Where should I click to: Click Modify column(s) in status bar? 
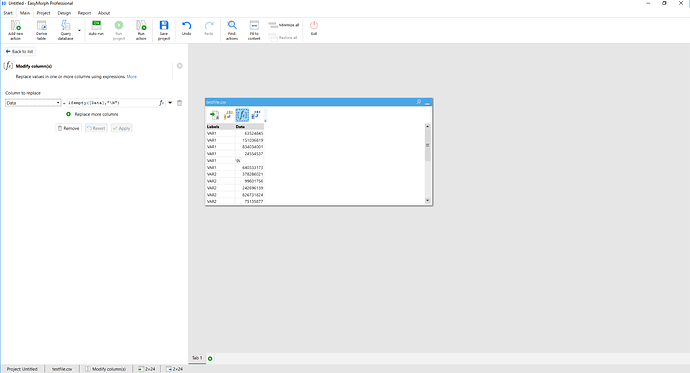click(x=106, y=369)
